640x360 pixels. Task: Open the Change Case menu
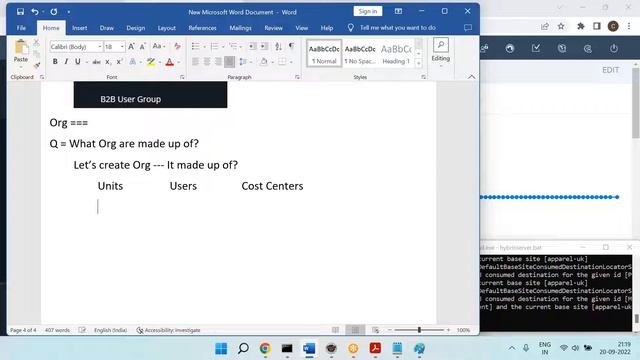[x=159, y=47]
